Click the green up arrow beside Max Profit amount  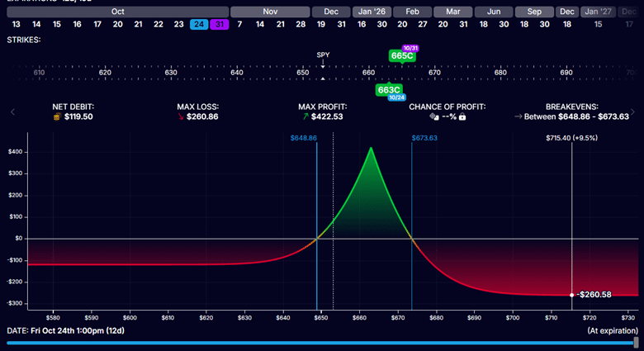tap(305, 117)
